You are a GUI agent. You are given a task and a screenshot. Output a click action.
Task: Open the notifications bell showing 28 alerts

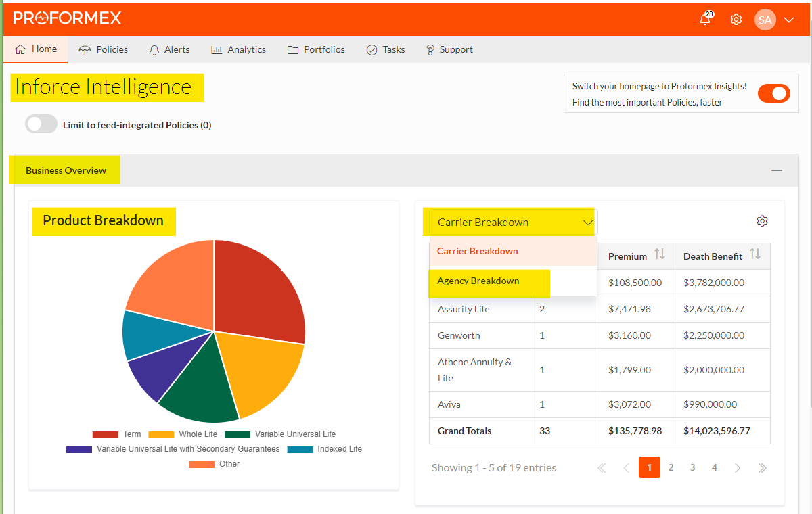point(705,20)
